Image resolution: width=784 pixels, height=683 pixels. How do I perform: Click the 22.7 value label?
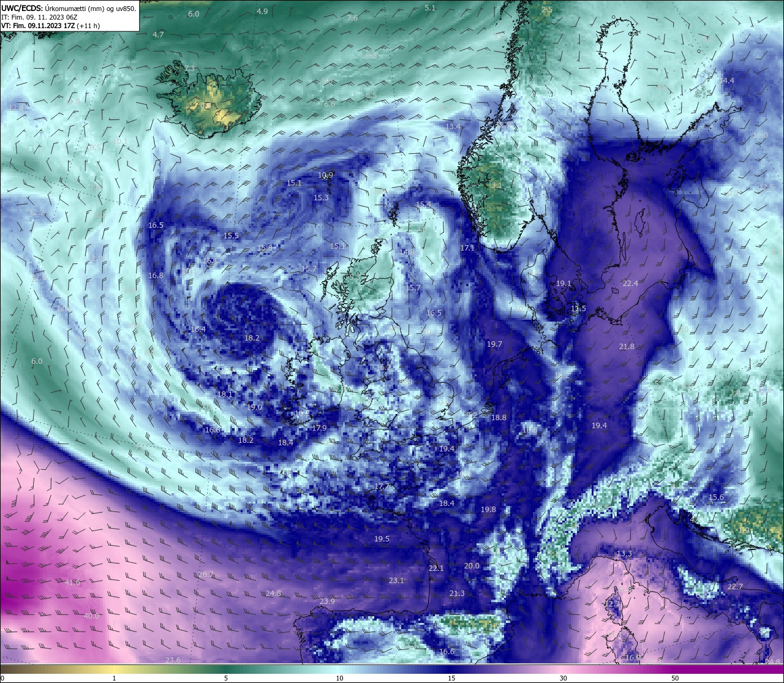pyautogui.click(x=735, y=587)
